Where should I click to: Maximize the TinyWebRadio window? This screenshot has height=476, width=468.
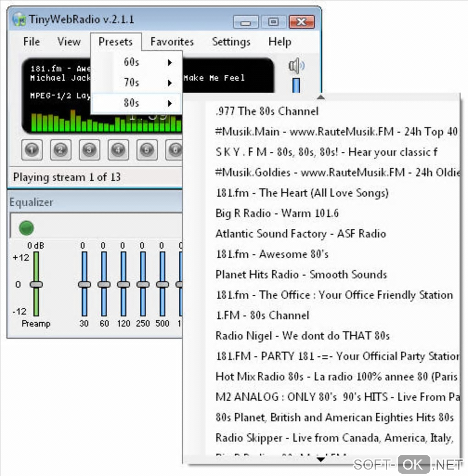click(x=273, y=22)
